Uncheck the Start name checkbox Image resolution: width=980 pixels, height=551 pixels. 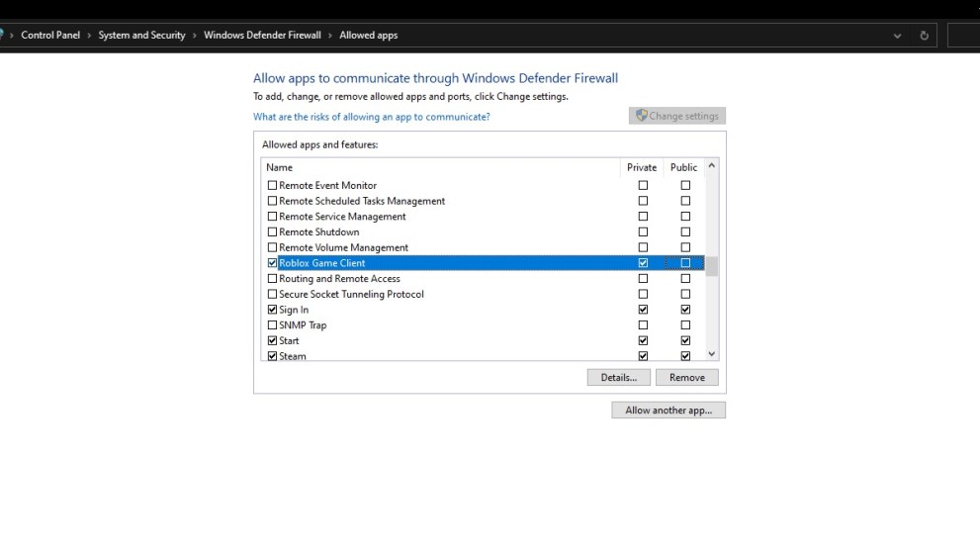[272, 341]
